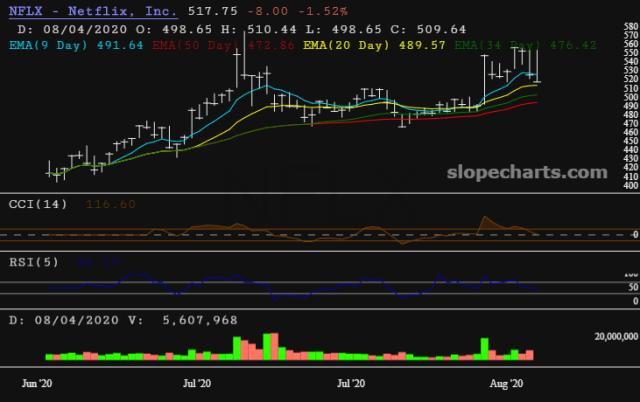The image size is (640, 402).
Task: Click the percent change -1.52%
Action: [323, 11]
